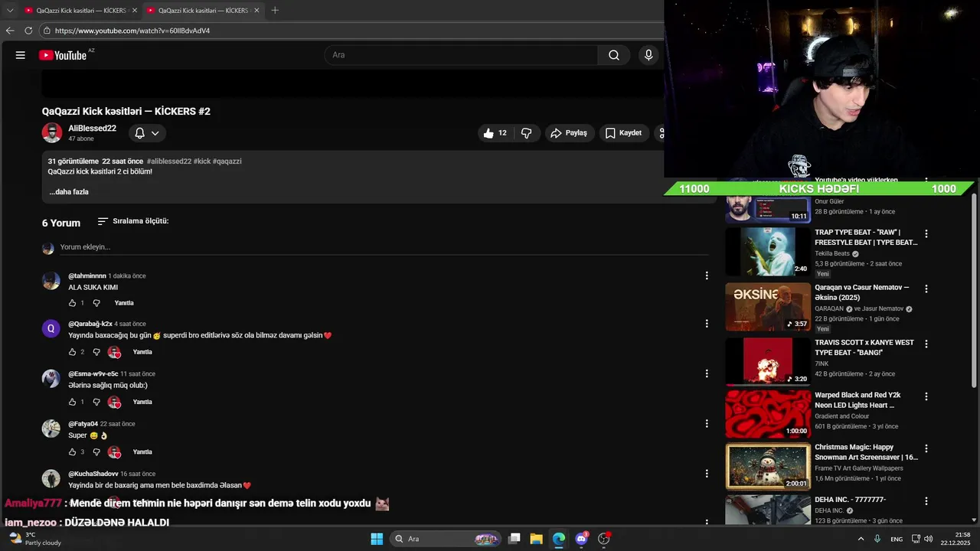Open the YouTube guide hamburger menu
Image resolution: width=980 pixels, height=551 pixels.
[21, 55]
